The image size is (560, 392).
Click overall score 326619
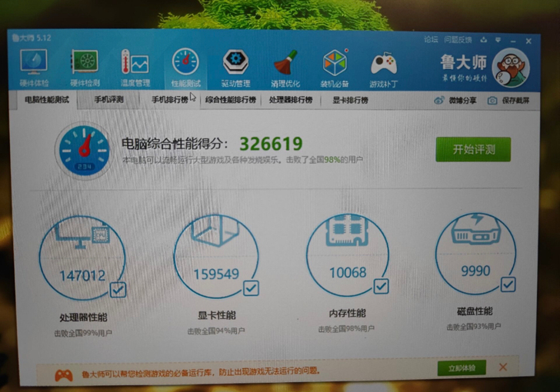(271, 144)
